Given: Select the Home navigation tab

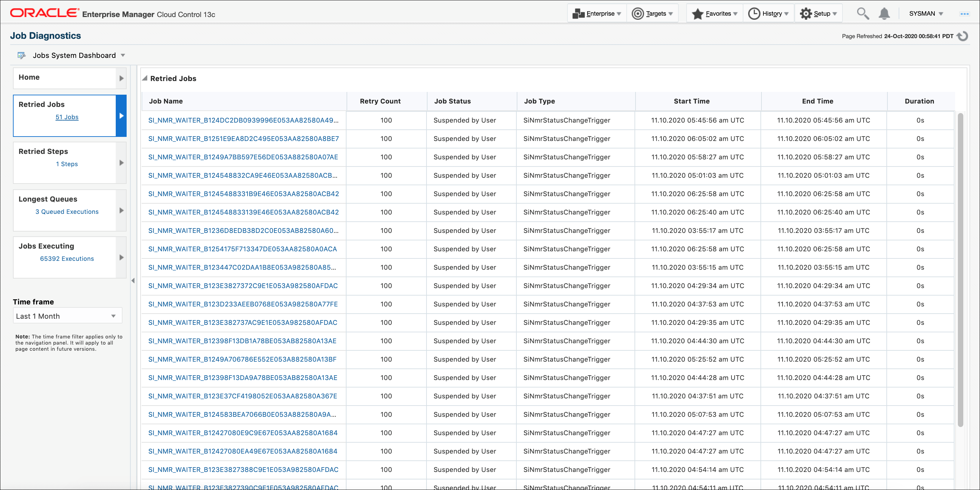Looking at the screenshot, I should coord(64,78).
